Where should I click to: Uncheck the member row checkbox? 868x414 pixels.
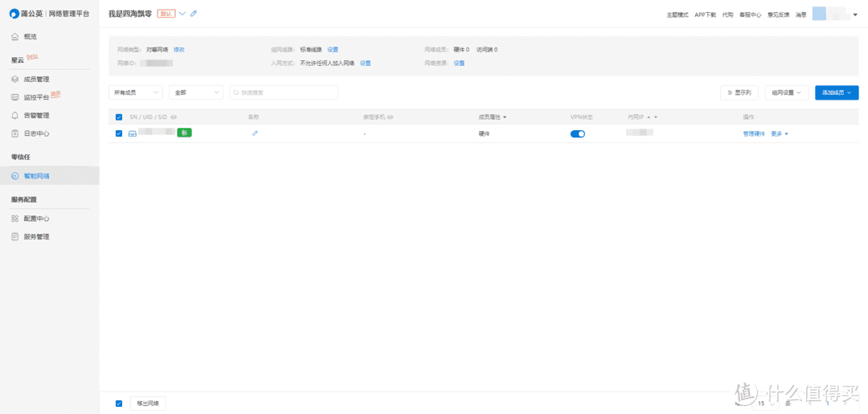click(x=118, y=133)
